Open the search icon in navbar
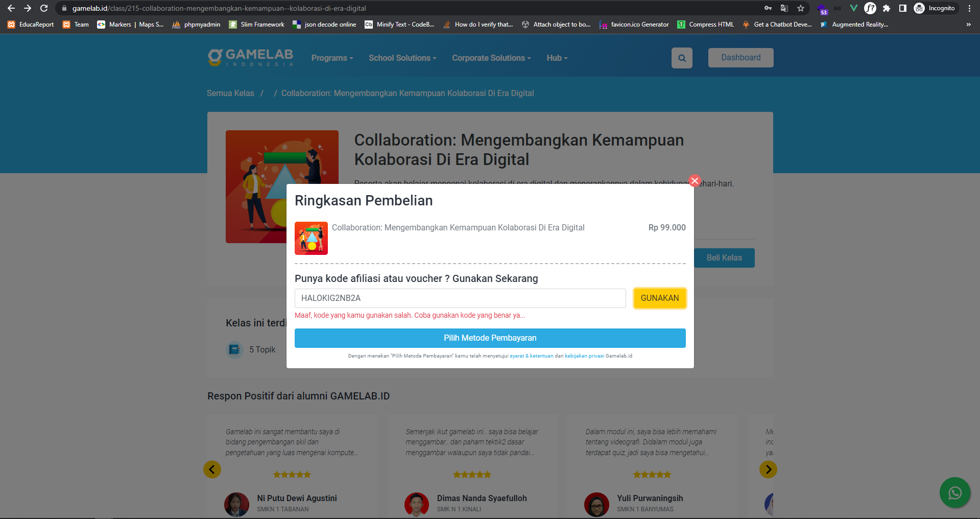The height and width of the screenshot is (519, 980). pyautogui.click(x=682, y=58)
